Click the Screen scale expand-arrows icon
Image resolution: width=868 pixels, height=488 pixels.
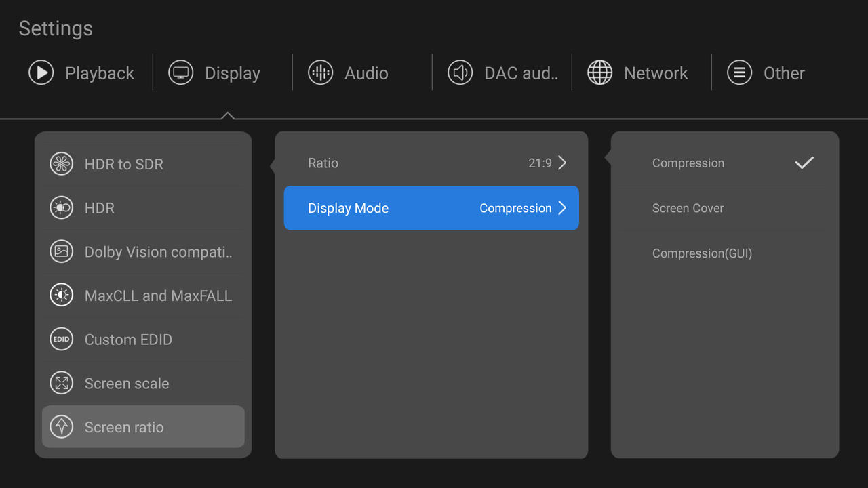62,383
